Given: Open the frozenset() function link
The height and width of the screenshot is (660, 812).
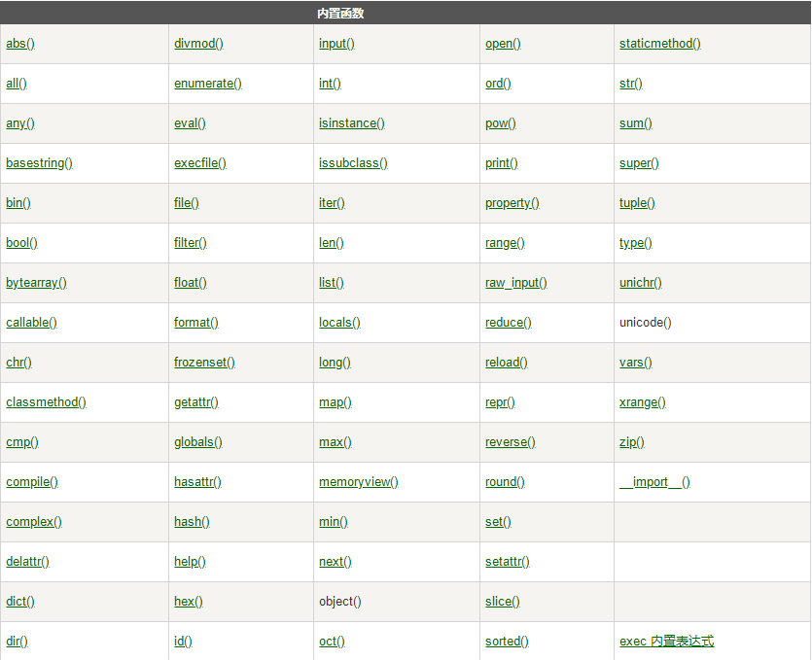Looking at the screenshot, I should [204, 363].
